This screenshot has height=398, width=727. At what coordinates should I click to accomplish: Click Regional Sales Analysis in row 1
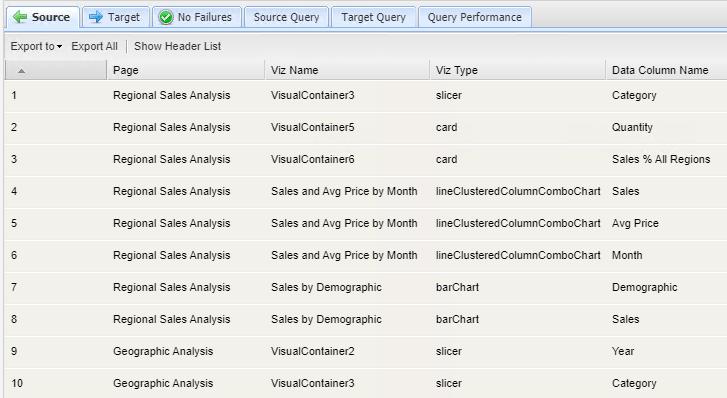coord(172,96)
